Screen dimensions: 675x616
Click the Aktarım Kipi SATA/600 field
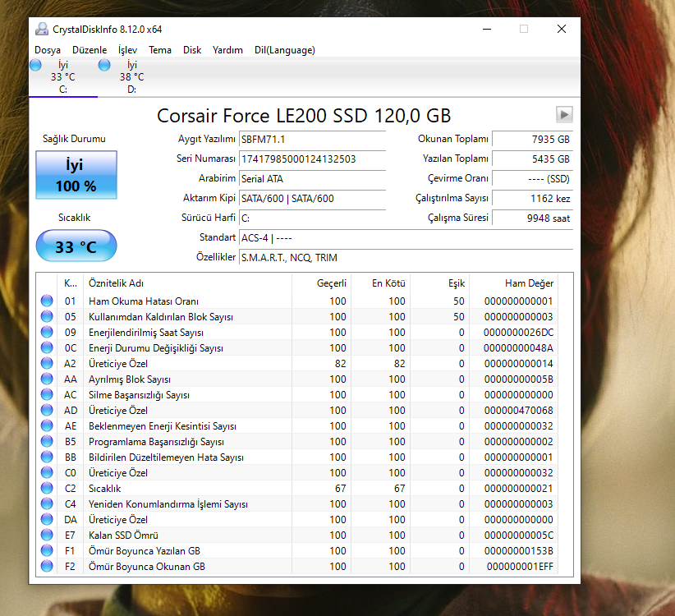click(x=312, y=199)
